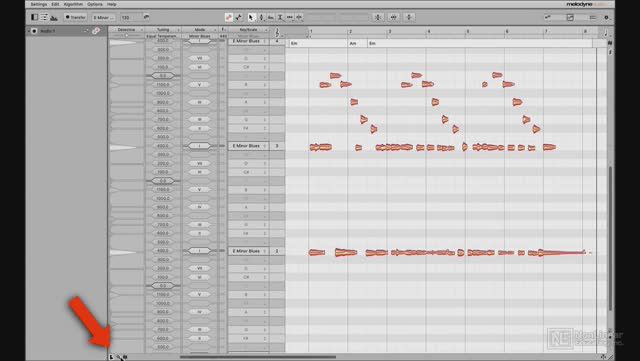Image resolution: width=640 pixels, height=361 pixels.
Task: Click the horizontal scrollbar thumb
Action: pos(258,357)
